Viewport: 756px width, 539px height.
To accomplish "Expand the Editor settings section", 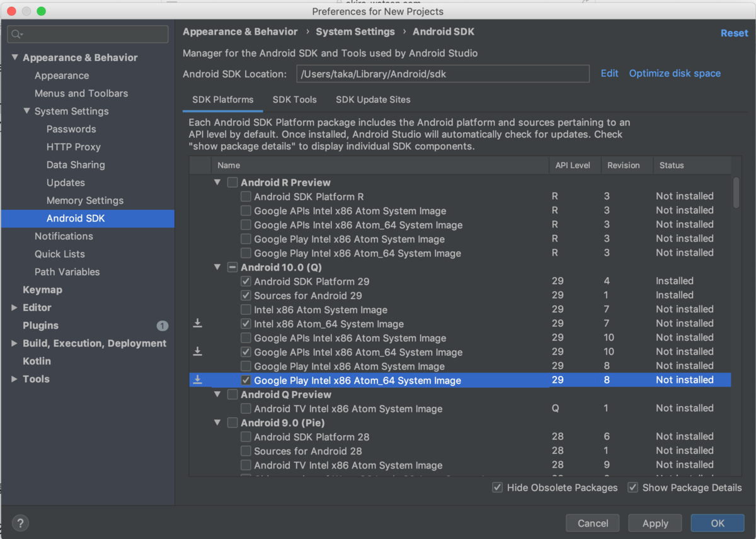I will coord(14,308).
